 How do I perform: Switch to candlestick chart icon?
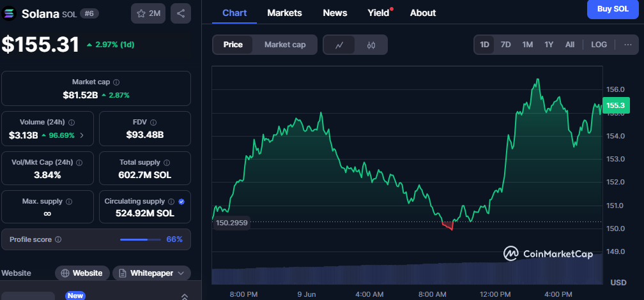tap(371, 45)
